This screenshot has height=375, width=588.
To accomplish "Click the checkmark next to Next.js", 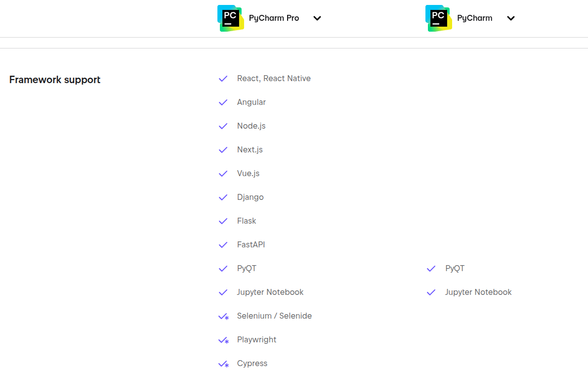I will point(223,150).
